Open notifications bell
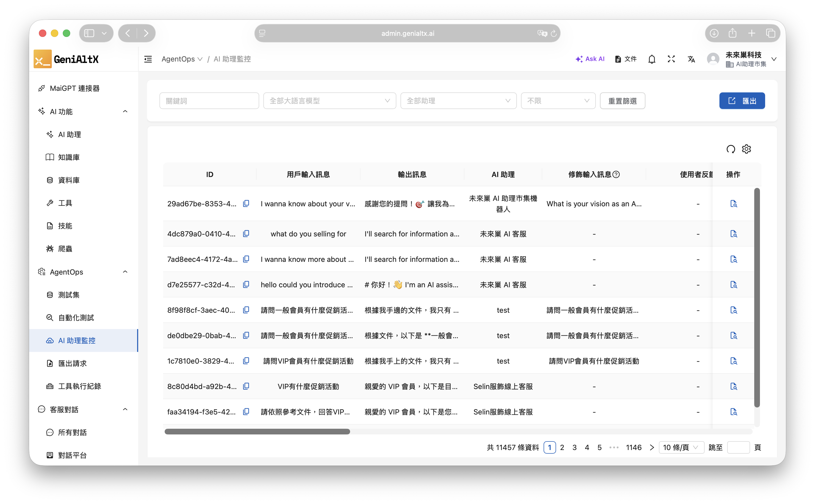815x504 pixels. (x=652, y=59)
